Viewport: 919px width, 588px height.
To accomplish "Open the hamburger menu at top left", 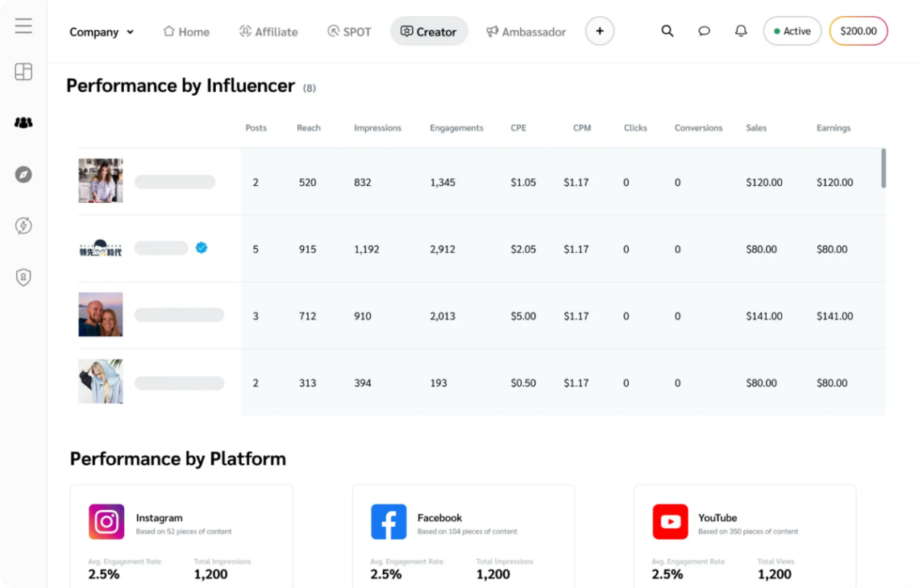I will 23,25.
